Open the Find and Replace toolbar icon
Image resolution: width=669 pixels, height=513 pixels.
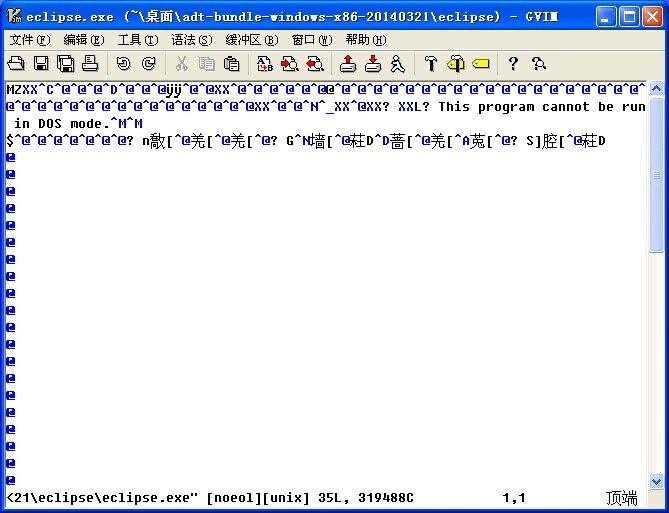(265, 64)
